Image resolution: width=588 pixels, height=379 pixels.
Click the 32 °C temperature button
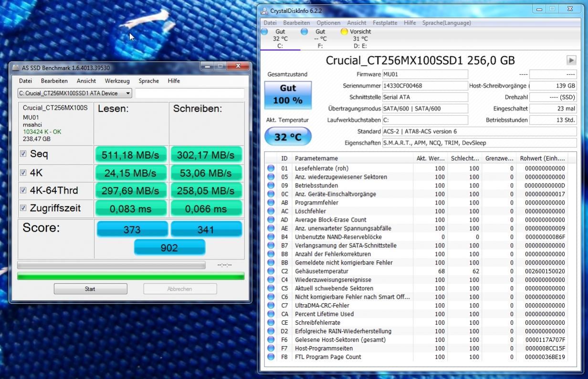pos(288,137)
